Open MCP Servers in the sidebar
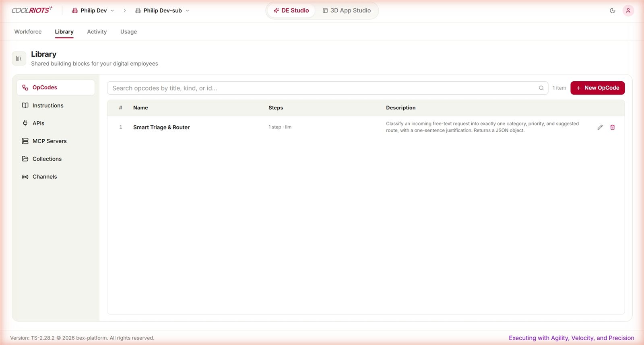 click(x=56, y=141)
